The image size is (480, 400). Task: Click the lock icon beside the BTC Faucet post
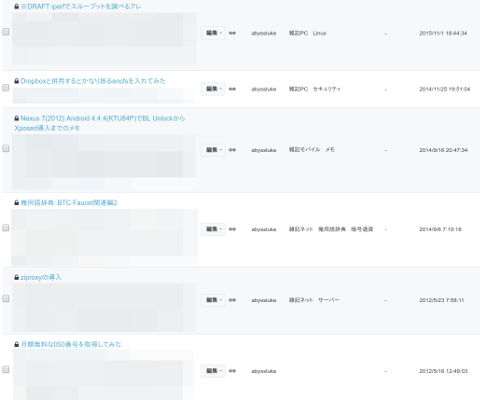click(16, 203)
